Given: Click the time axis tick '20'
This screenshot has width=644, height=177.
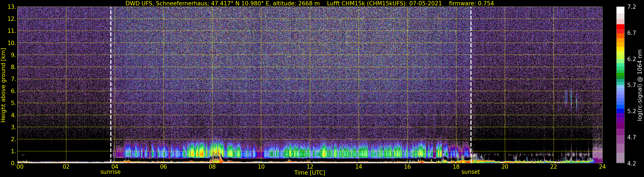Looking at the screenshot, I should [x=505, y=167].
